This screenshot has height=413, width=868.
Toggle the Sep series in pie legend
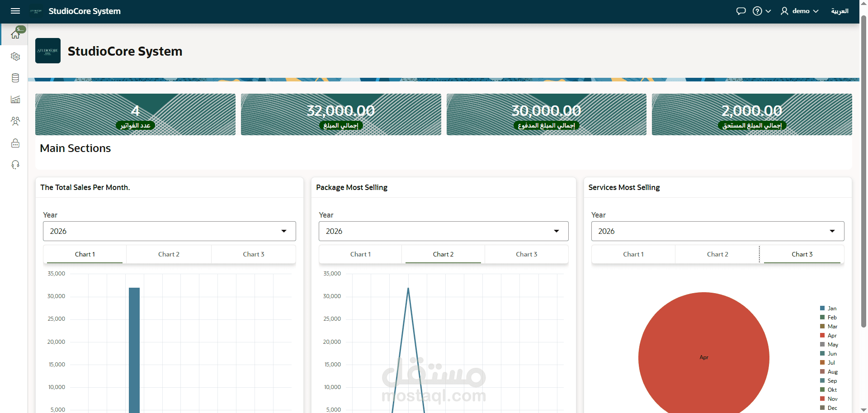829,381
